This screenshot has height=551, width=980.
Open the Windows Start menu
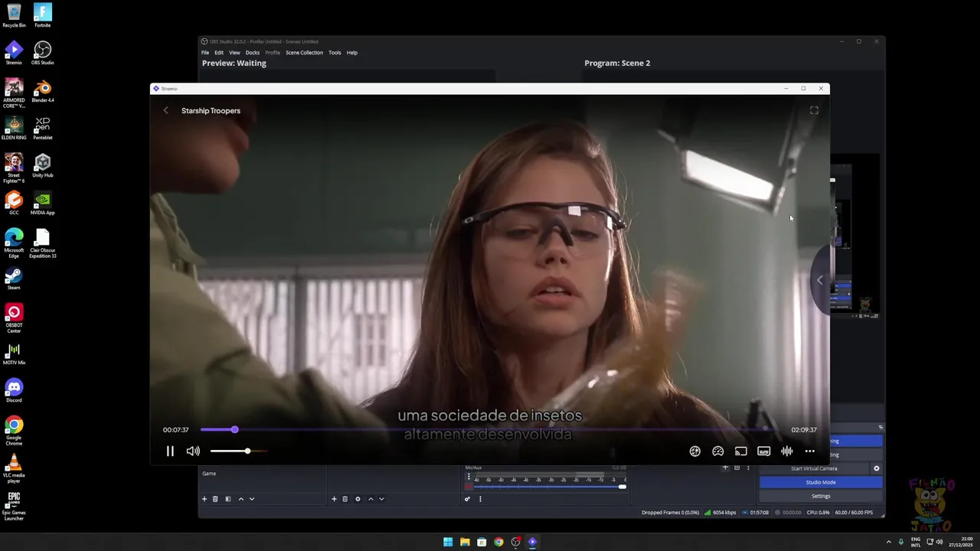[x=448, y=542]
